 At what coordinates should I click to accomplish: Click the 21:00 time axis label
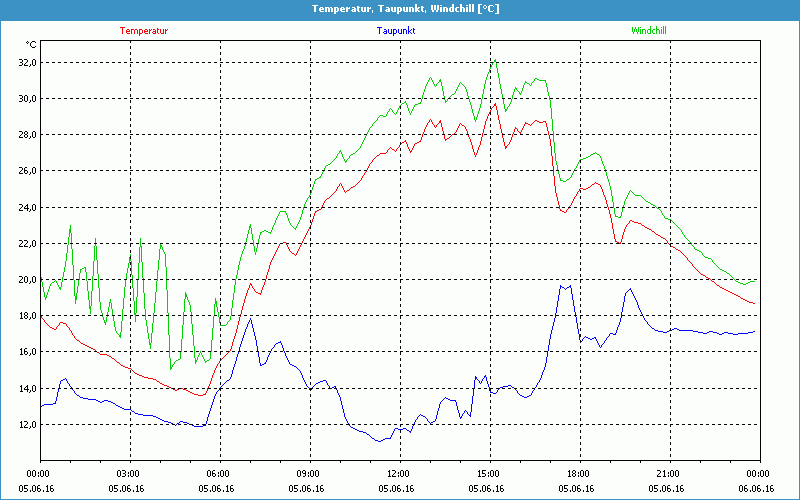pos(670,474)
